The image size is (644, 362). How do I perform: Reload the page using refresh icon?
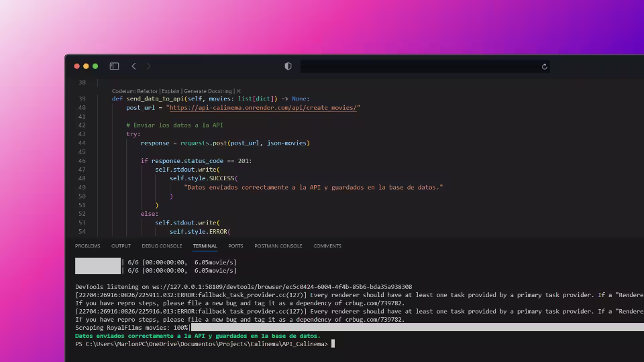tap(544, 66)
